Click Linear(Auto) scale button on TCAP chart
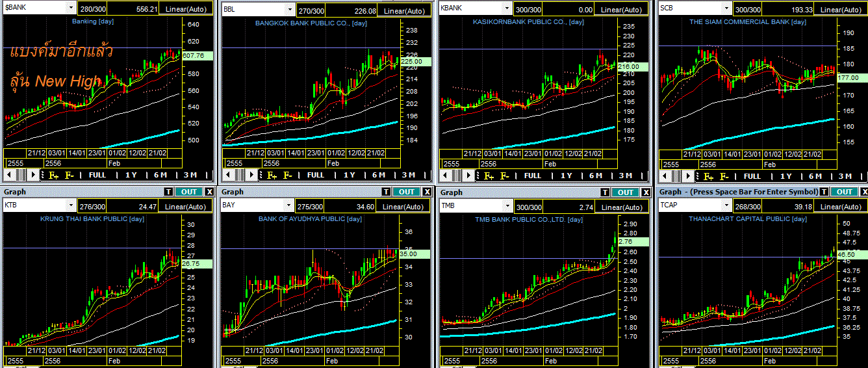868x368 pixels. coord(842,206)
